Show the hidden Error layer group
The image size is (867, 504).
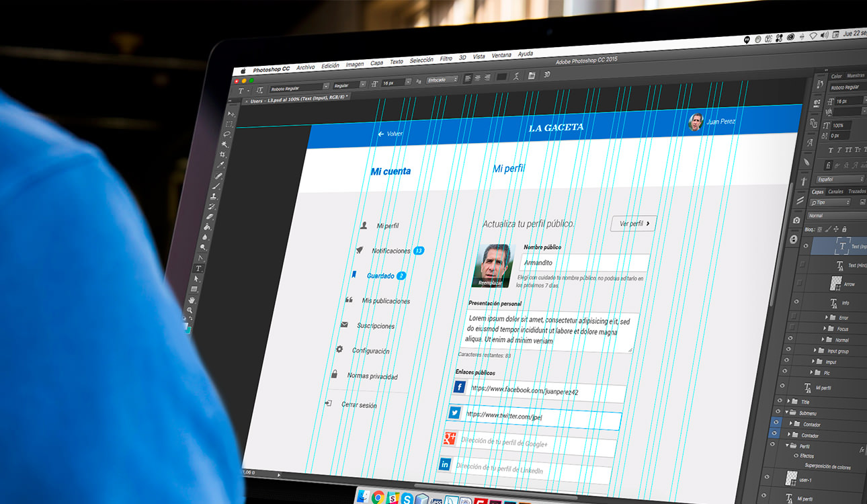coord(795,317)
